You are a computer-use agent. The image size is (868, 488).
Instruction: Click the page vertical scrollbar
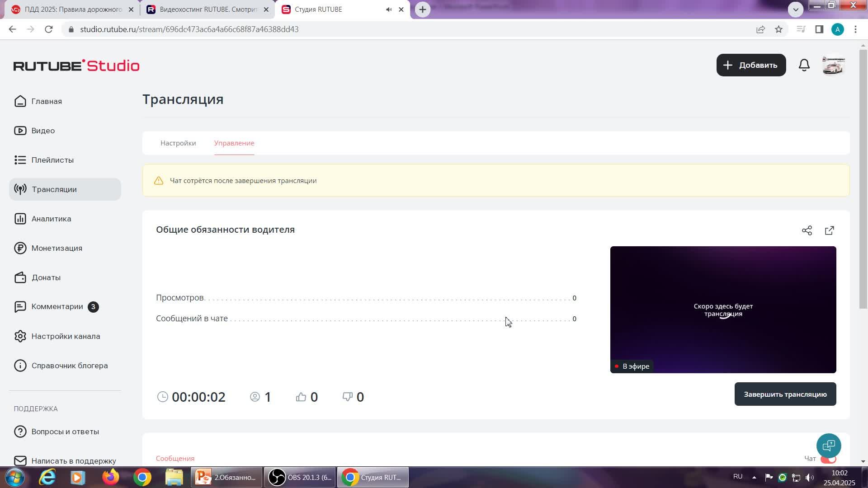click(863, 181)
